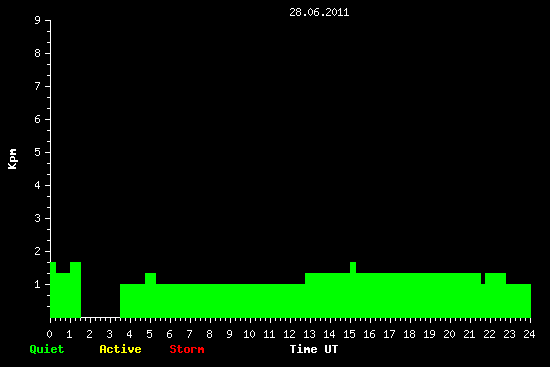Click the narrow notch near hour 21.5
This screenshot has width=550, height=367.
[x=483, y=279]
